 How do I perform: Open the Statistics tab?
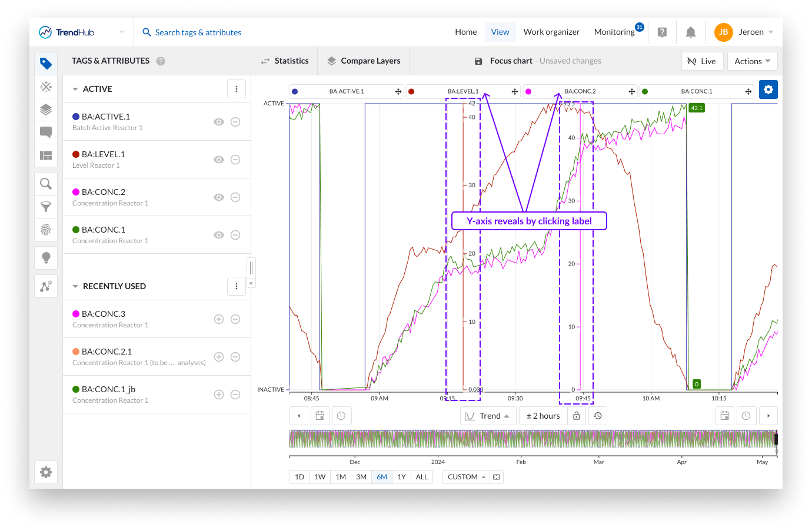[285, 61]
